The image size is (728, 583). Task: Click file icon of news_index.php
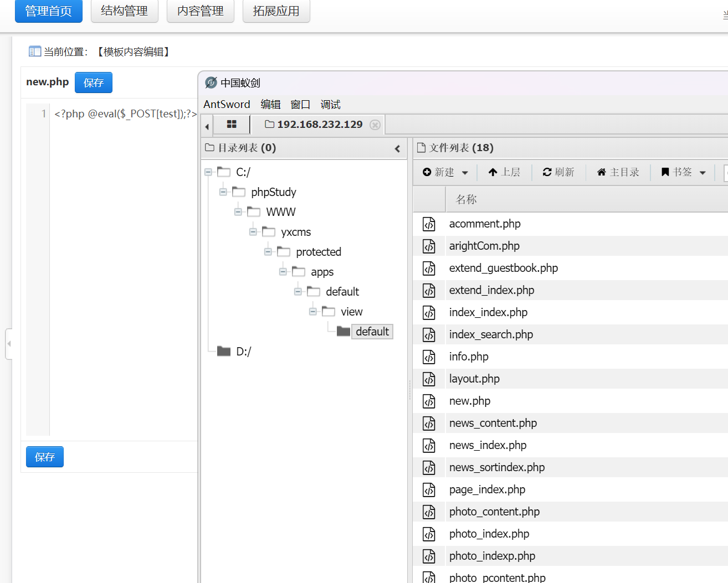429,445
